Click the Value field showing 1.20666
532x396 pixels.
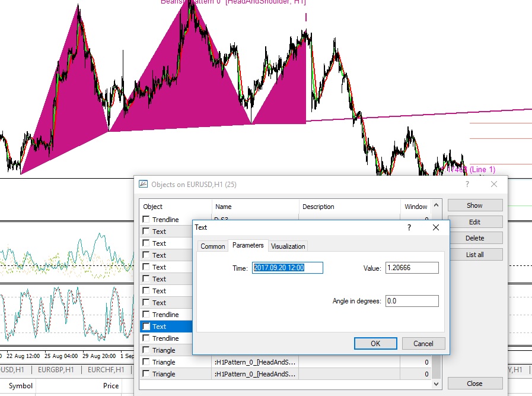(x=412, y=268)
